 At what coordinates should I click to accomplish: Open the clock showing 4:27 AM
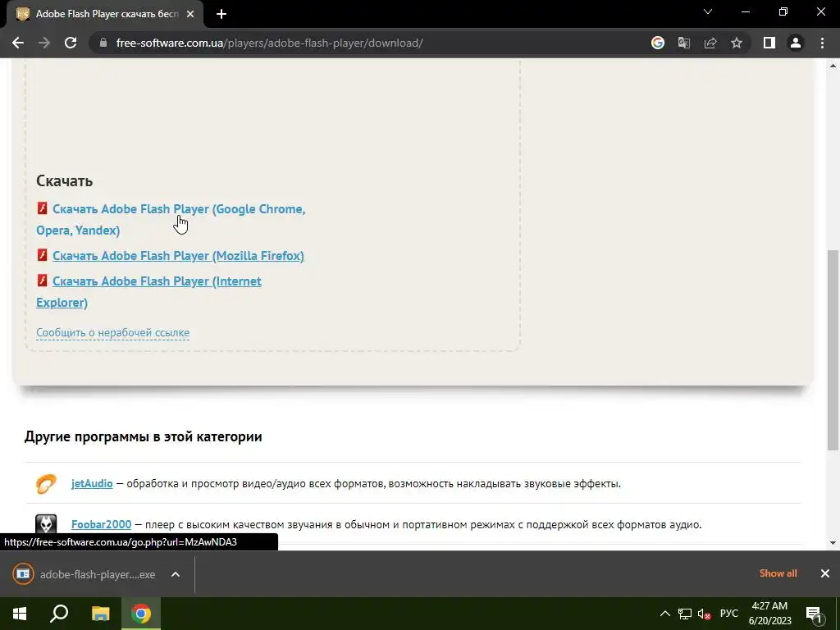pyautogui.click(x=769, y=614)
